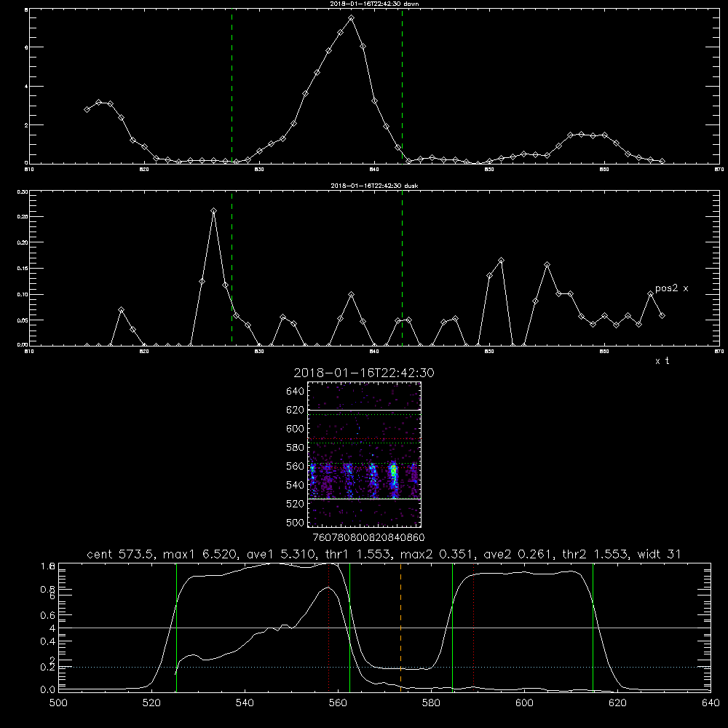This screenshot has height=728, width=728.
Task: Select the "thr2 1.553" value
Action: click(x=596, y=554)
